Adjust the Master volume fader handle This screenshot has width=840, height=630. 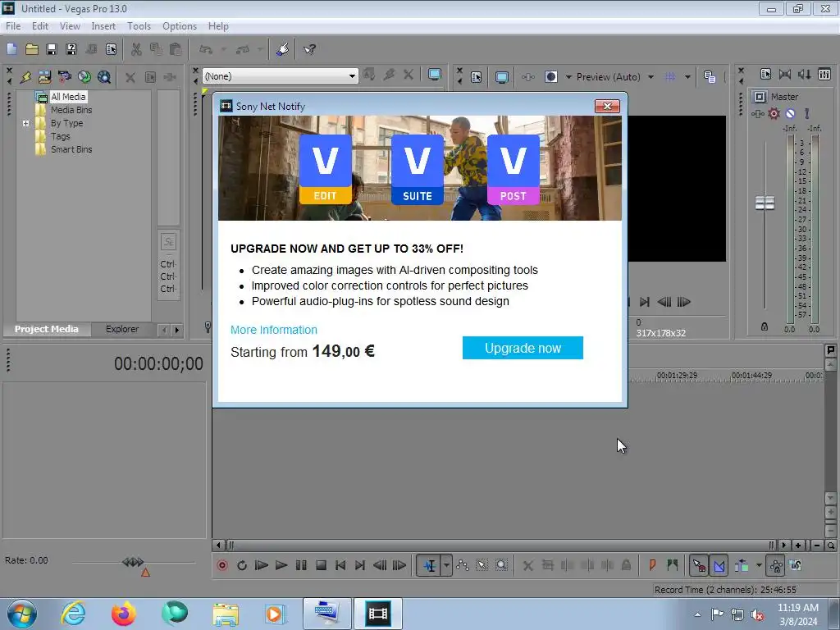point(765,203)
